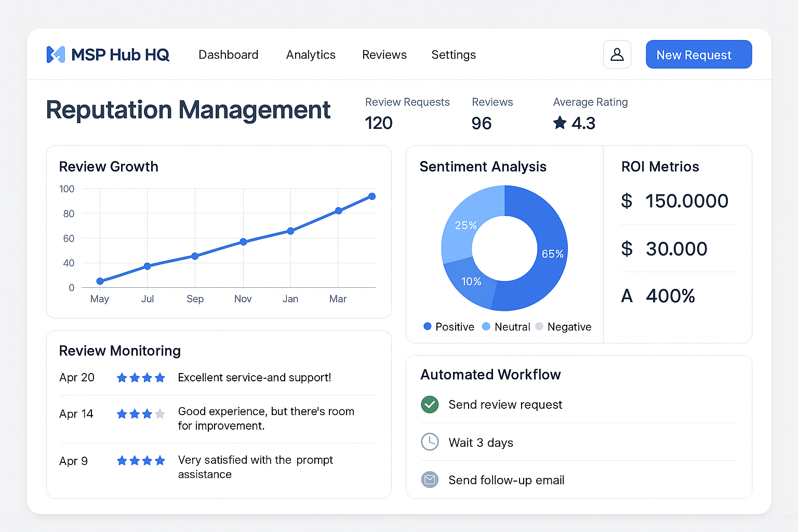Click the Reviews value 96
798x532 pixels.
click(x=482, y=123)
